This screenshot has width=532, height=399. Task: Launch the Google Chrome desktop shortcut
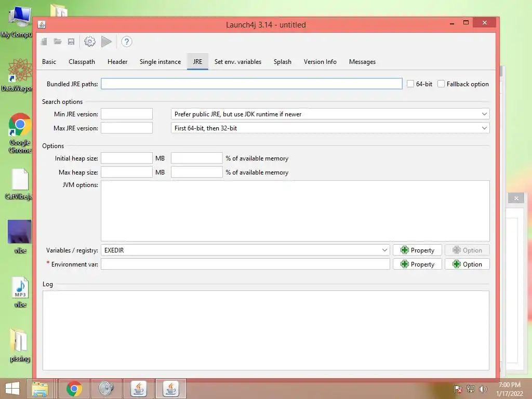click(x=20, y=133)
